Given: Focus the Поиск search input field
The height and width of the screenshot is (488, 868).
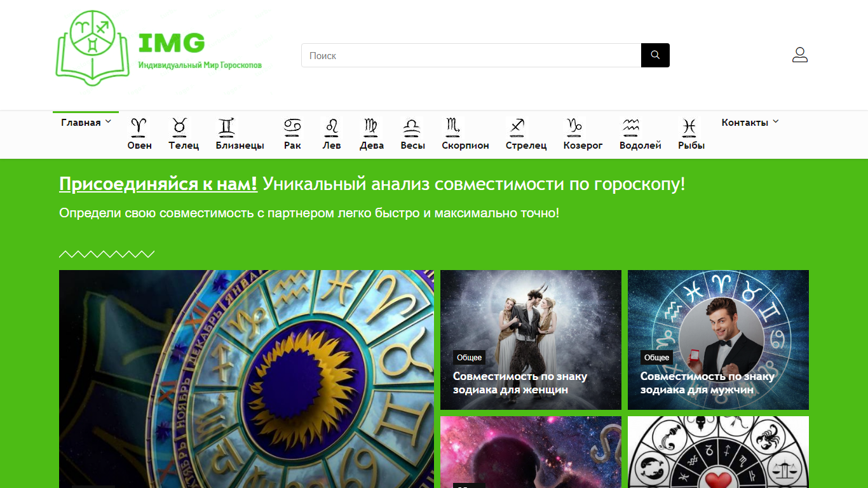Looking at the screenshot, I should [471, 55].
